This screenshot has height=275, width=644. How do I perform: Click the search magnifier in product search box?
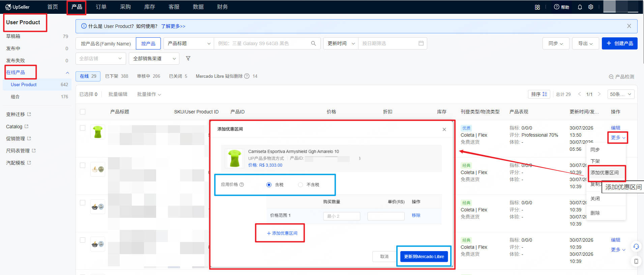point(313,43)
